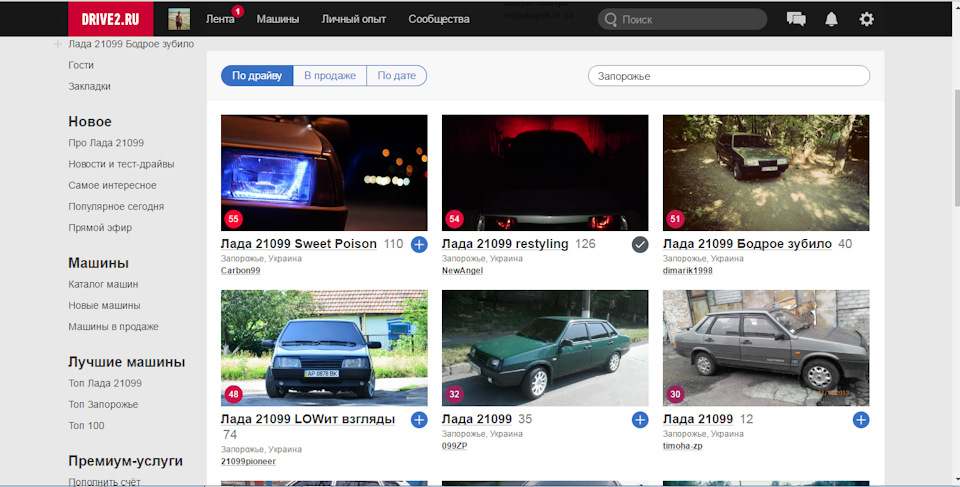960x487 pixels.
Task: Click the red 55 drive badge
Action: (x=233, y=219)
